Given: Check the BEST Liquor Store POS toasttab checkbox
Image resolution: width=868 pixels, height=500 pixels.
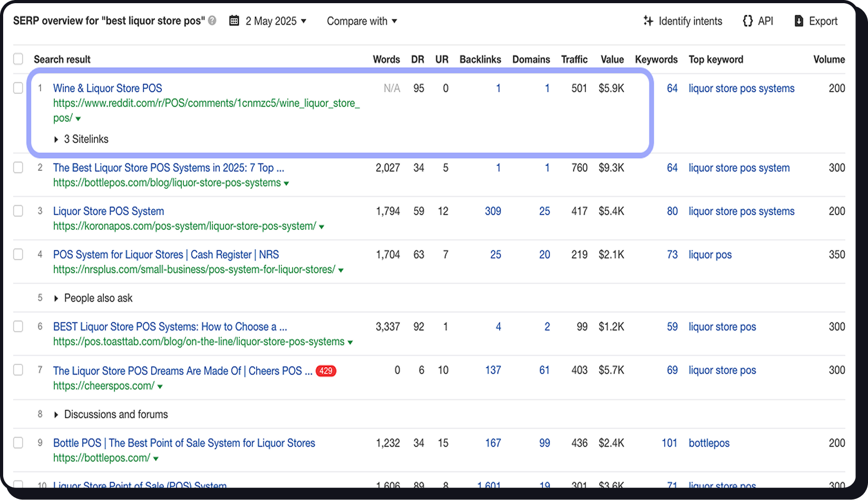Looking at the screenshot, I should pos(18,326).
